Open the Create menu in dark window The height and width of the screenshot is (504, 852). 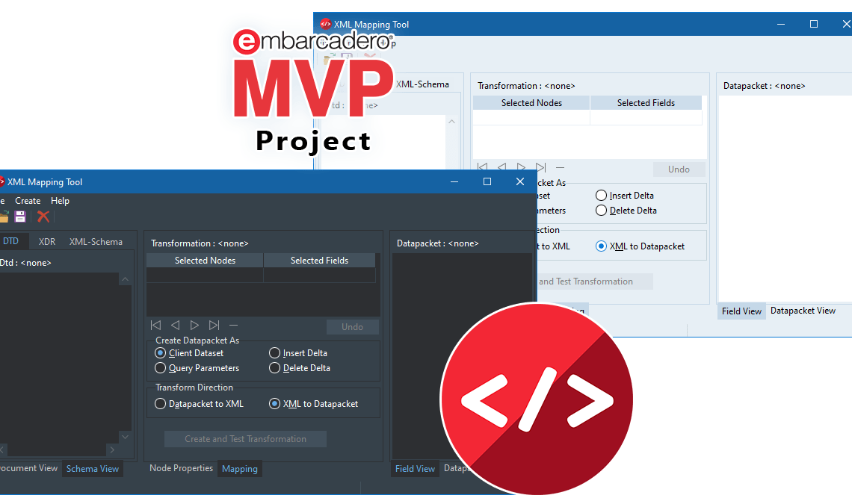(x=28, y=201)
